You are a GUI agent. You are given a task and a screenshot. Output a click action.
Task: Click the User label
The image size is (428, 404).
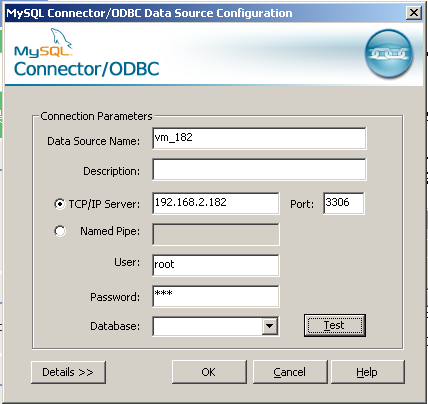click(x=127, y=262)
